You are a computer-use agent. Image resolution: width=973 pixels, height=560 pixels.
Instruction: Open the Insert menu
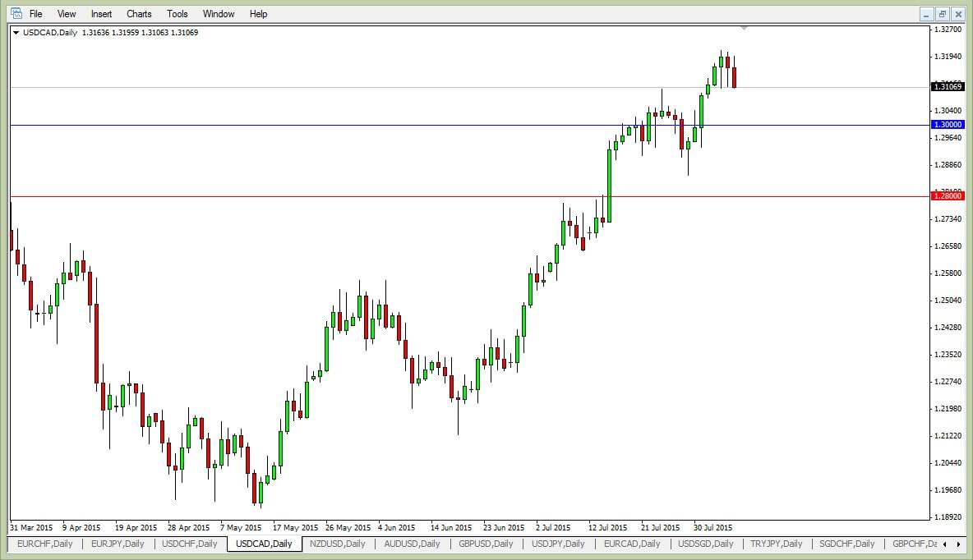100,14
